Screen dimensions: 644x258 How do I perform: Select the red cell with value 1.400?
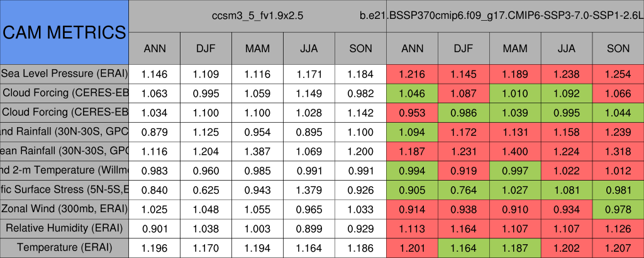(515, 151)
